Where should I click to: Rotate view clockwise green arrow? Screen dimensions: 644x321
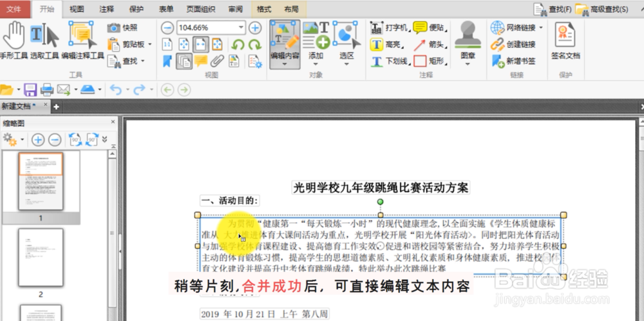(255, 44)
